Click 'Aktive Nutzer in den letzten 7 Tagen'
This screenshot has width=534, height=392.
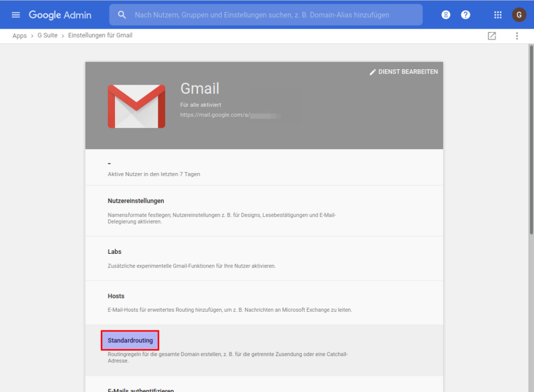tap(154, 174)
